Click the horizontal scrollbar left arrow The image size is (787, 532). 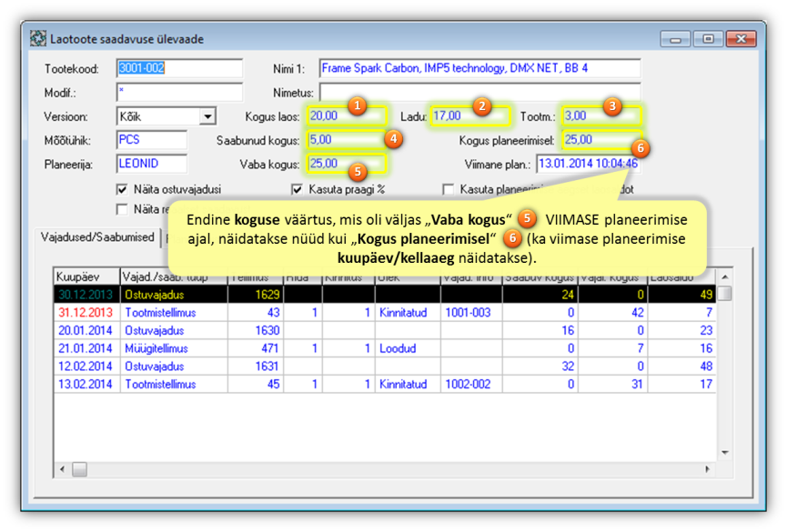click(x=62, y=469)
